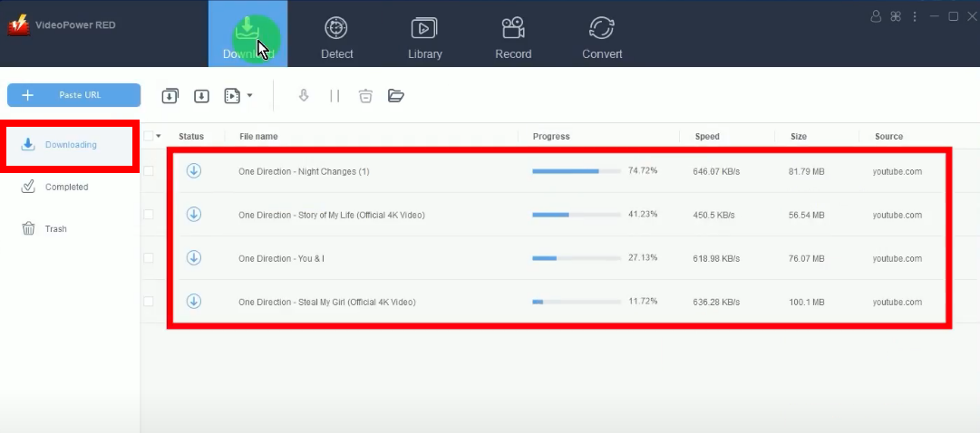The image size is (980, 433).
Task: Click youtube.com source in You & I row
Action: [898, 259]
